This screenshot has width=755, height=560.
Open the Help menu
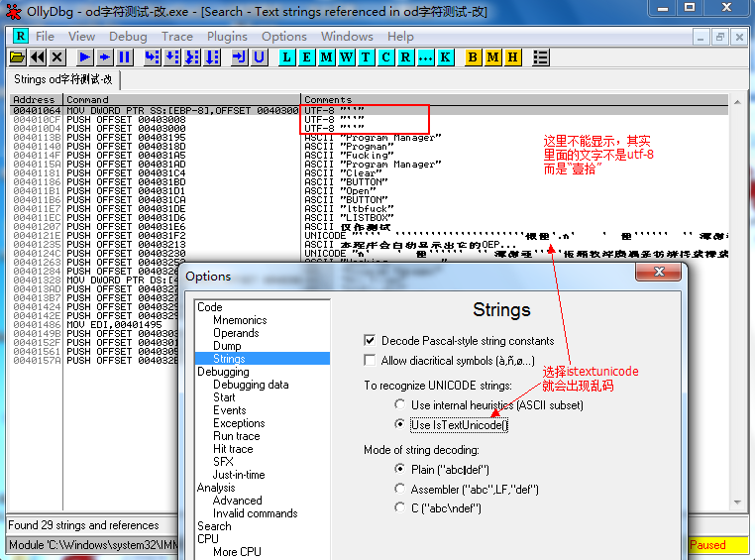click(x=400, y=37)
